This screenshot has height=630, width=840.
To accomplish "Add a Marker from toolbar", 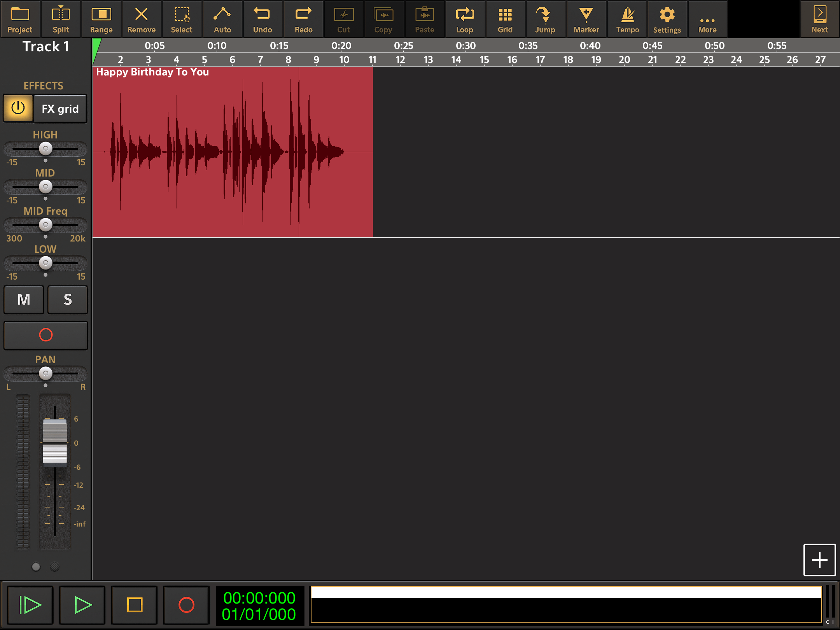I will [586, 19].
